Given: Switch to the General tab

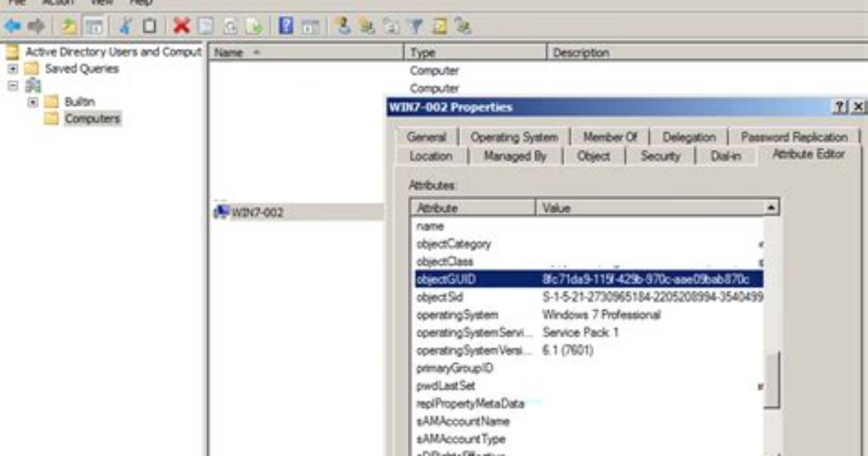Looking at the screenshot, I should click(426, 137).
